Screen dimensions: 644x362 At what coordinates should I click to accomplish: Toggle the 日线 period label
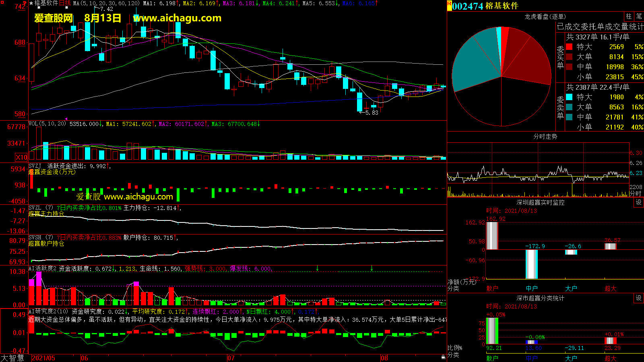(65, 3)
